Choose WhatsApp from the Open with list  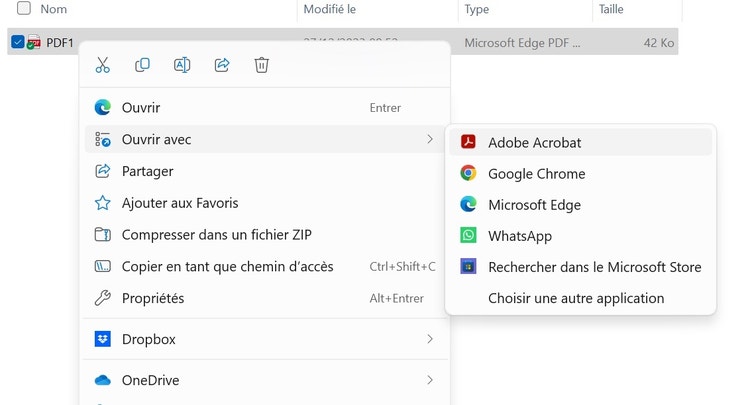click(x=519, y=236)
